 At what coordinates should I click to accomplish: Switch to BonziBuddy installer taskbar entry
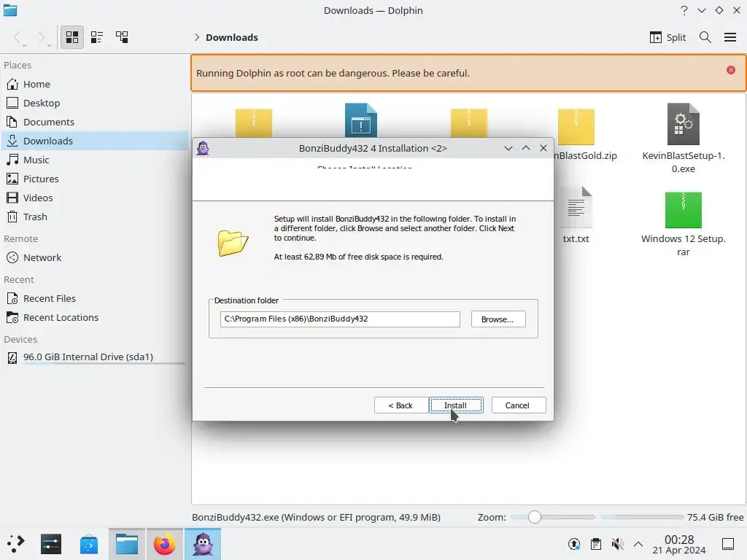(x=203, y=544)
